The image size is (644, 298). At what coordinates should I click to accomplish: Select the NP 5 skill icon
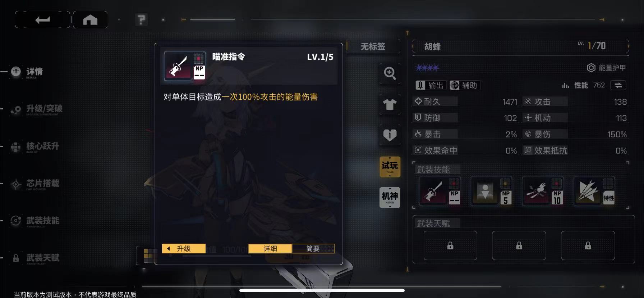pyautogui.click(x=491, y=191)
